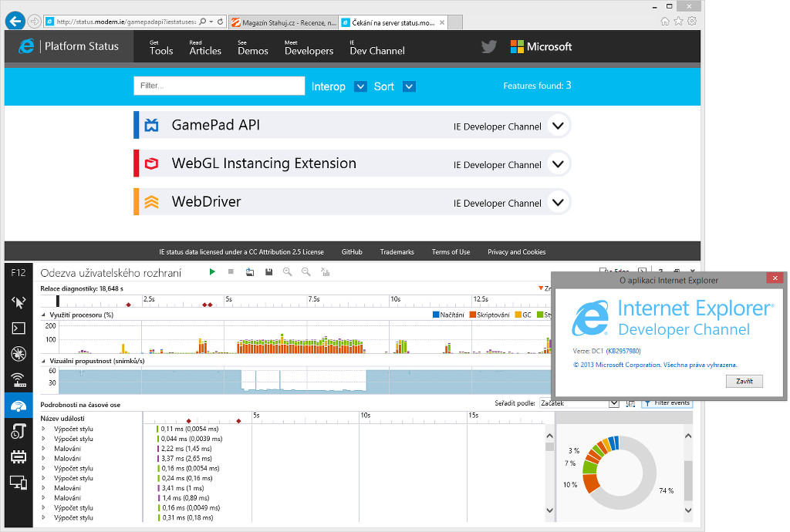790x532 pixels.
Task: Open the Trademarks footer link
Action: tap(397, 252)
